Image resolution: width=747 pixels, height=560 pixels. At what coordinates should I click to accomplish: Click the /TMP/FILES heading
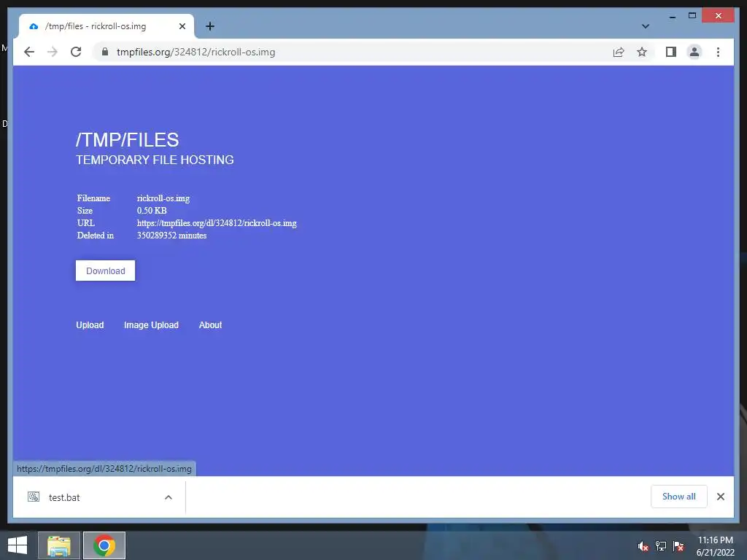point(127,140)
